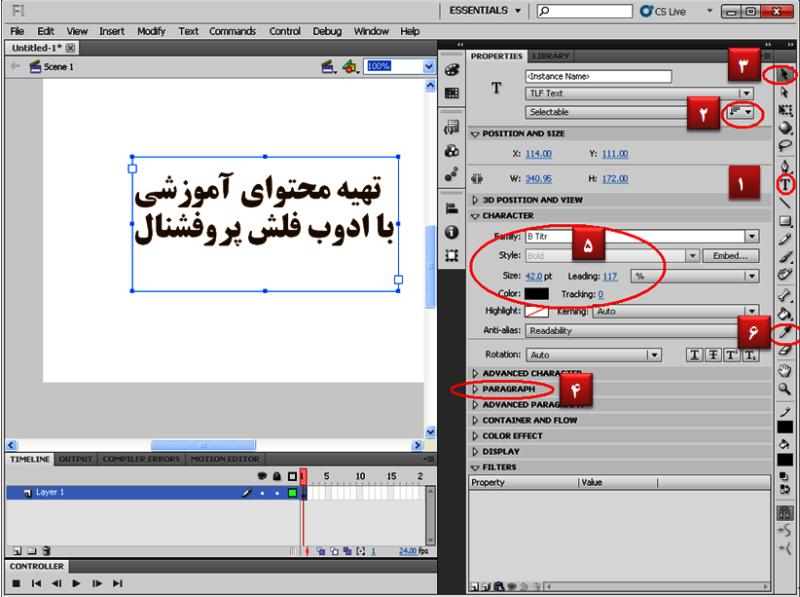Click the Edit Symbols icon
This screenshot has height=597, width=800.
(x=350, y=66)
